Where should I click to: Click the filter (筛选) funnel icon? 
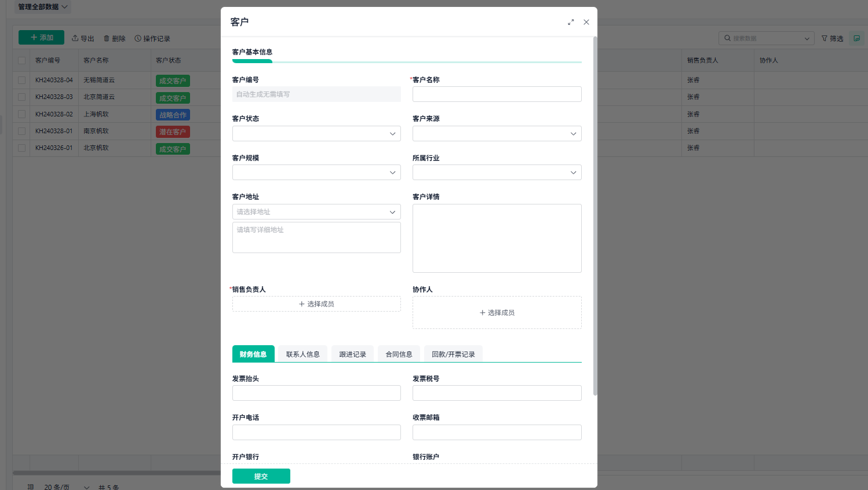tap(825, 38)
